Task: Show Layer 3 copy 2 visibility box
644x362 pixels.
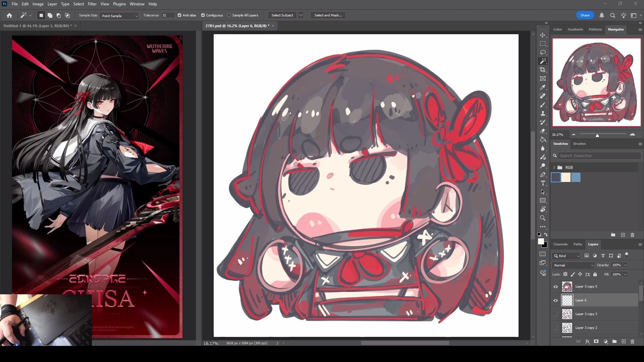Action: tap(555, 328)
